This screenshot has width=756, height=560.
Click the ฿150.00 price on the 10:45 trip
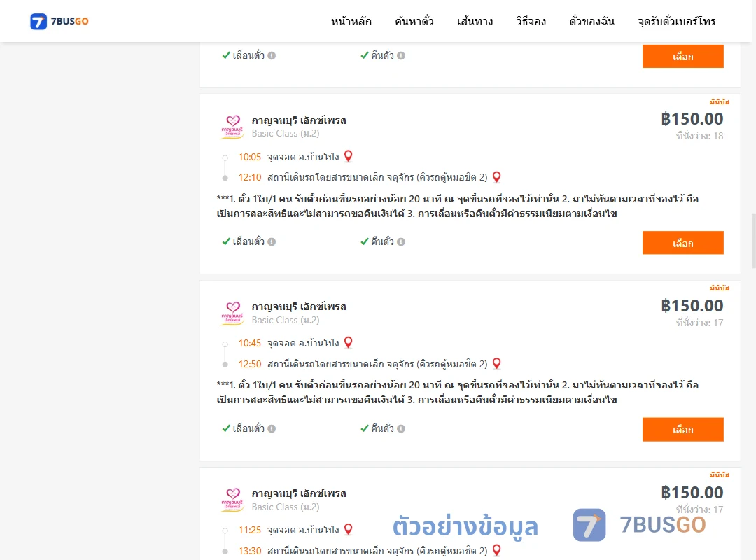(x=692, y=305)
